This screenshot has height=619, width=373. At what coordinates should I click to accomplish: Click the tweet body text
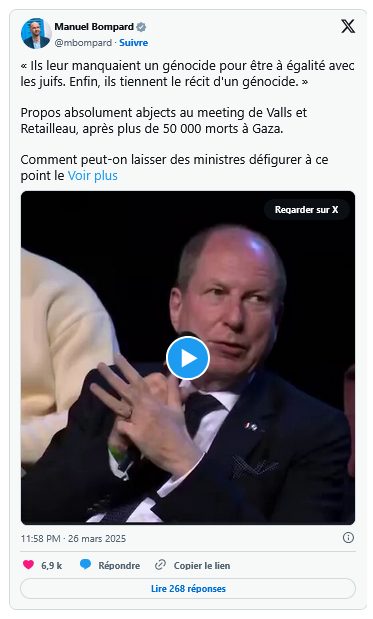point(188,120)
